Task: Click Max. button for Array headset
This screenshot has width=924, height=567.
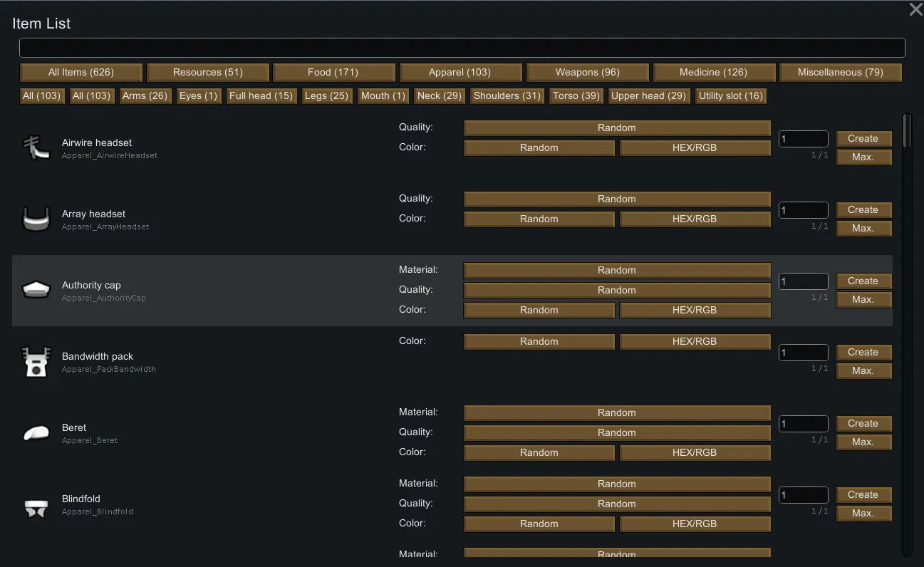Action: (x=863, y=229)
